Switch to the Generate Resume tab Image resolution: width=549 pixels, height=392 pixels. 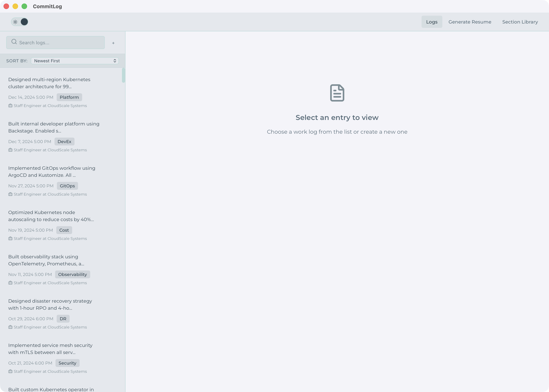pyautogui.click(x=470, y=22)
